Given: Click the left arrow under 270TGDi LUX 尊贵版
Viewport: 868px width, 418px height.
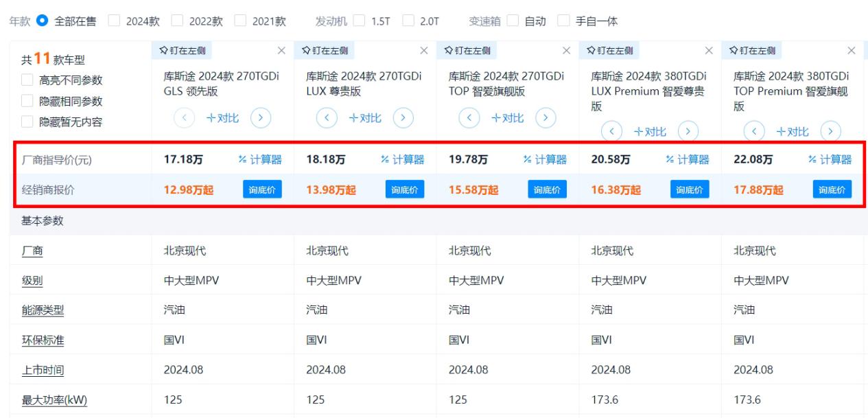Looking at the screenshot, I should pyautogui.click(x=327, y=117).
